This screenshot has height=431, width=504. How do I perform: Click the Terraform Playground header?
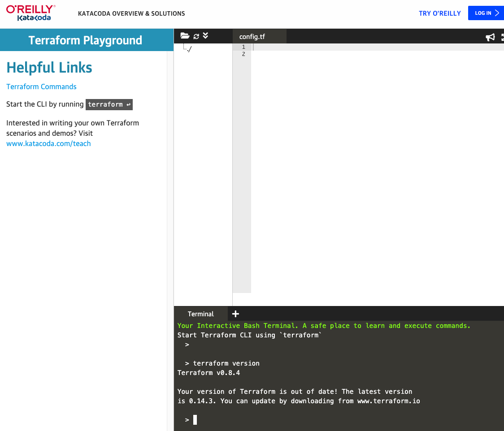pyautogui.click(x=85, y=40)
